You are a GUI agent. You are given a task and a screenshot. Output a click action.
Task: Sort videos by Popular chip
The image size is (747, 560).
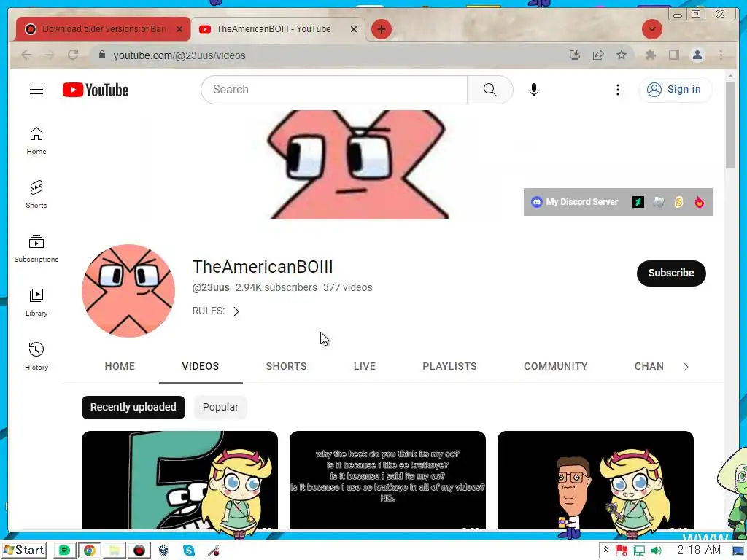coord(220,407)
